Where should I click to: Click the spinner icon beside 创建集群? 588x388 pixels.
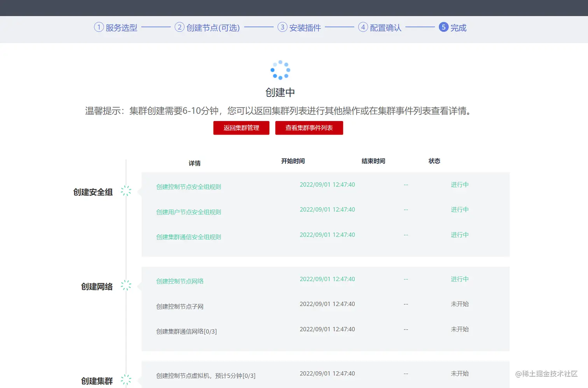(x=126, y=380)
